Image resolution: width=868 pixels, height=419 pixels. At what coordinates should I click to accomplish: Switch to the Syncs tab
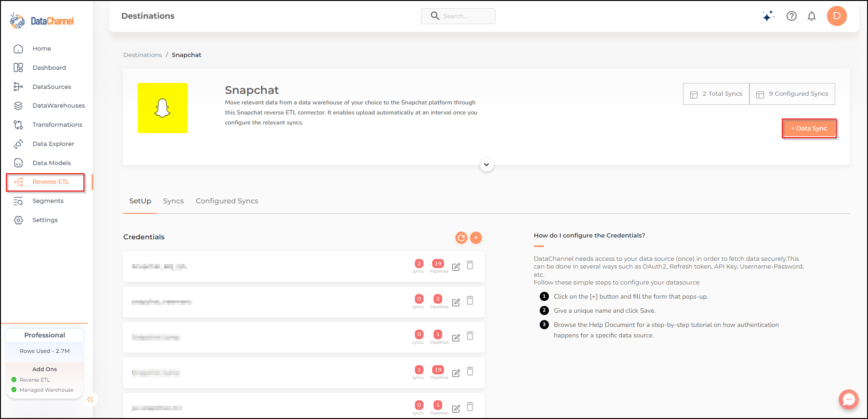173,201
